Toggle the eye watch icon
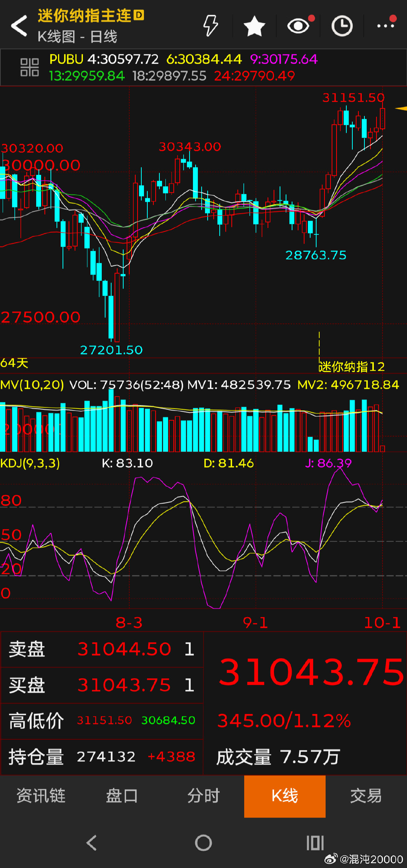 (298, 26)
